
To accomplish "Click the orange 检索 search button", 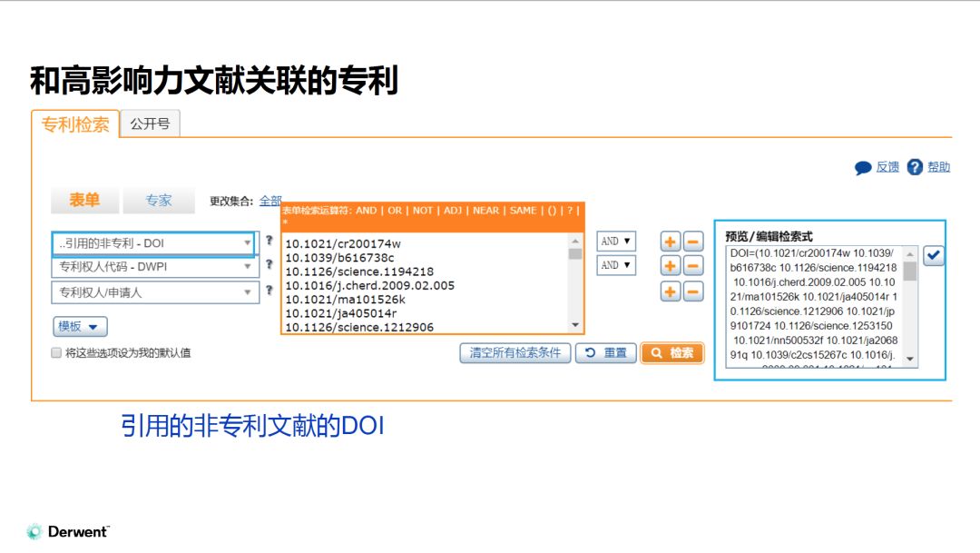I will (x=671, y=353).
